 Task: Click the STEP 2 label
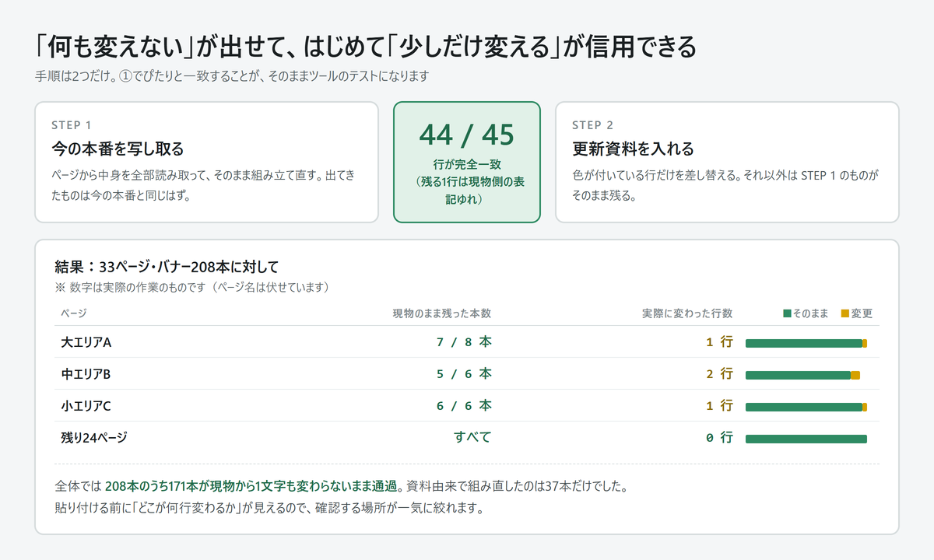pyautogui.click(x=593, y=124)
